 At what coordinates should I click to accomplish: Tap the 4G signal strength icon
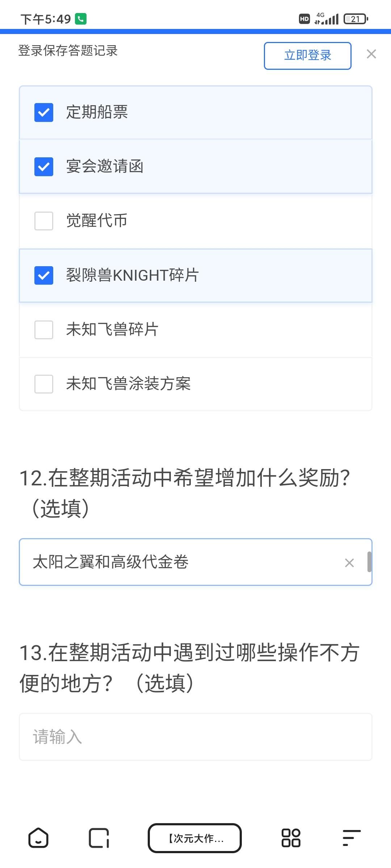(x=327, y=19)
